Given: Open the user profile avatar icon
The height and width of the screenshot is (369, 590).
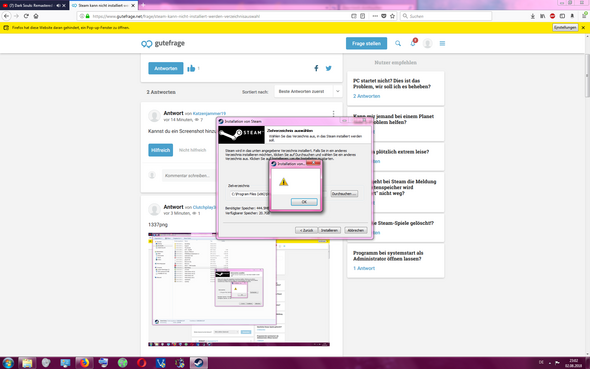Looking at the screenshot, I should [x=427, y=44].
